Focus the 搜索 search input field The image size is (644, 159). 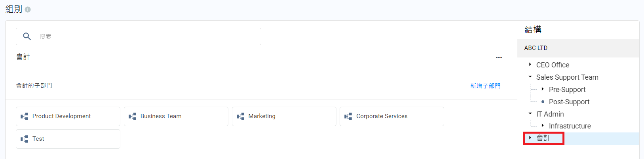click(146, 36)
